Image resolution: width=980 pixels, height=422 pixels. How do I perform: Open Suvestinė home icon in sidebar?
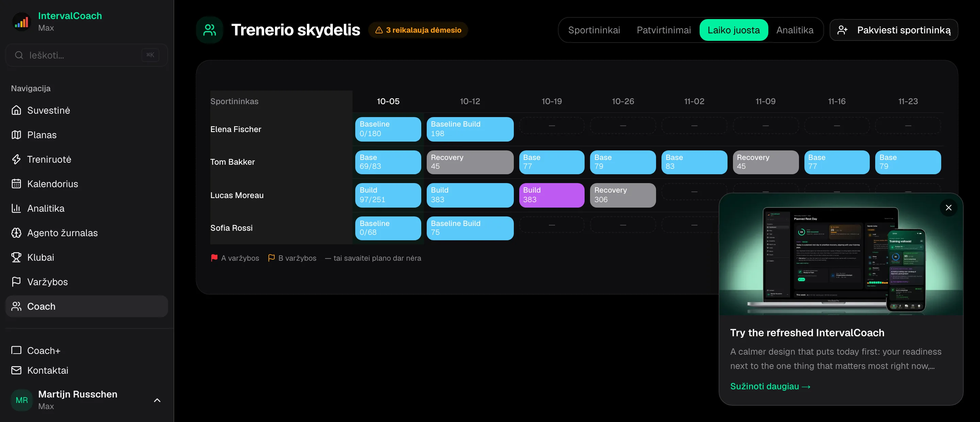coord(16,110)
